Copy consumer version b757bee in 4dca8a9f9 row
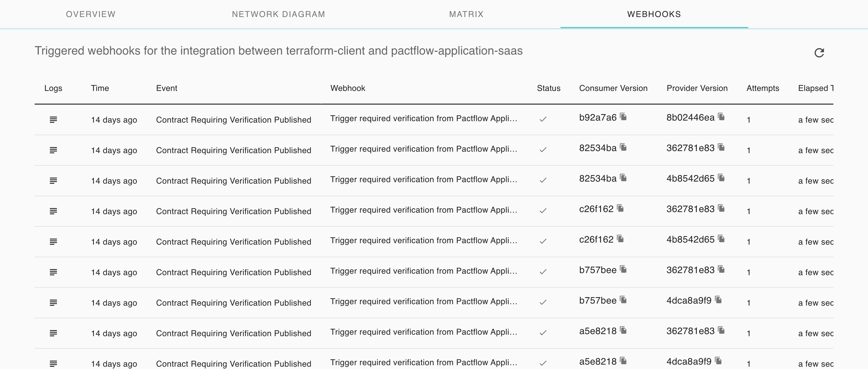The image size is (868, 369). pyautogui.click(x=623, y=300)
